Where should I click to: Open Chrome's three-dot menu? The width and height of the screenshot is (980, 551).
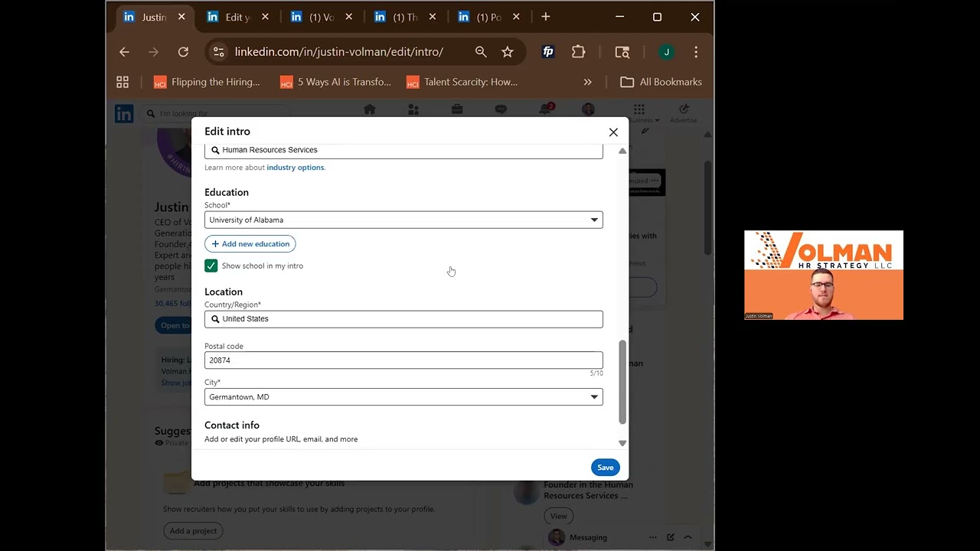tap(695, 52)
